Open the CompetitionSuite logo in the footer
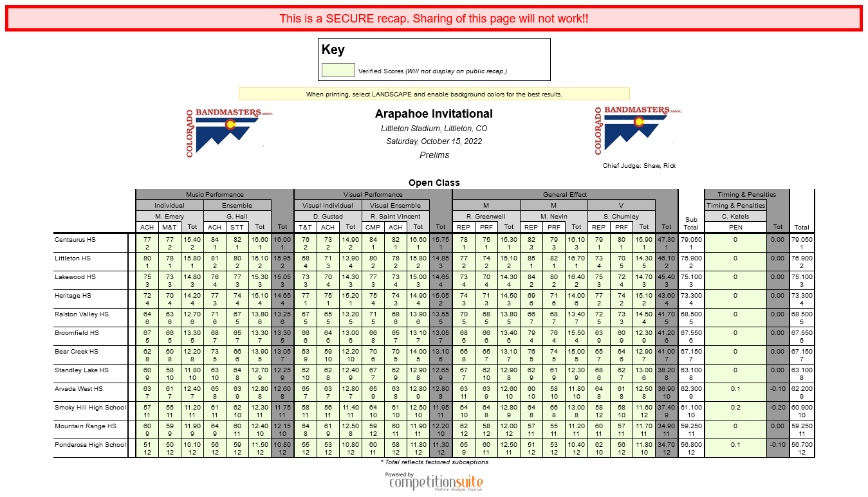This screenshot has width=868, height=497. pyautogui.click(x=436, y=482)
